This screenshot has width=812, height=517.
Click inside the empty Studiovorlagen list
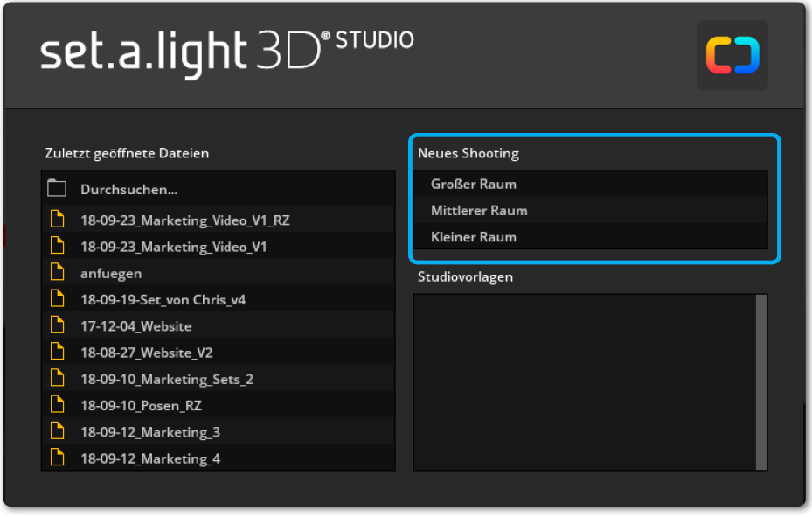click(583, 382)
